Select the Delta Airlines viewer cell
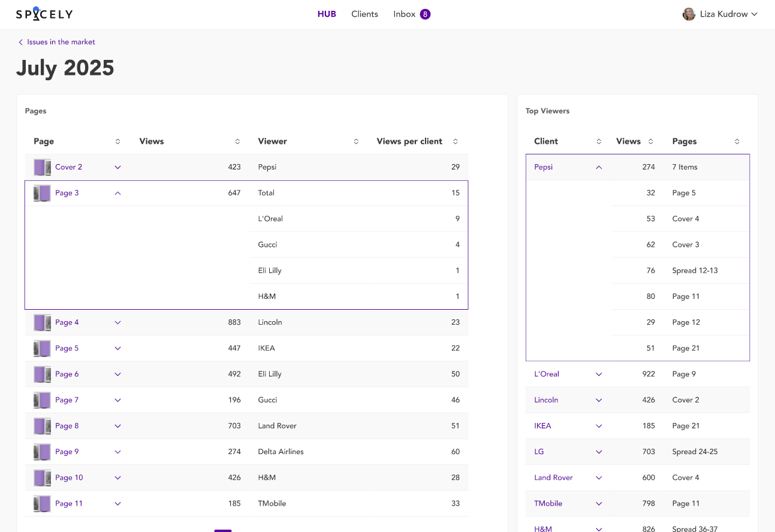Image resolution: width=775 pixels, height=532 pixels. point(281,452)
